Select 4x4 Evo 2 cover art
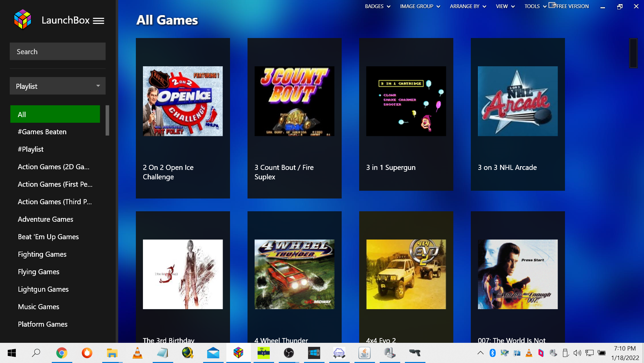This screenshot has width=644, height=363. 406,274
